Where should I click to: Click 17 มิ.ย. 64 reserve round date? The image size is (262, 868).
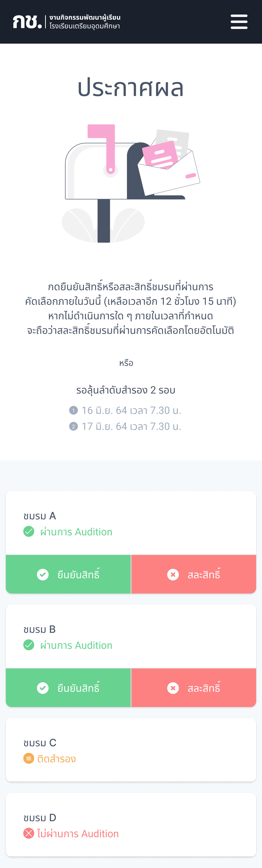[x=131, y=426]
